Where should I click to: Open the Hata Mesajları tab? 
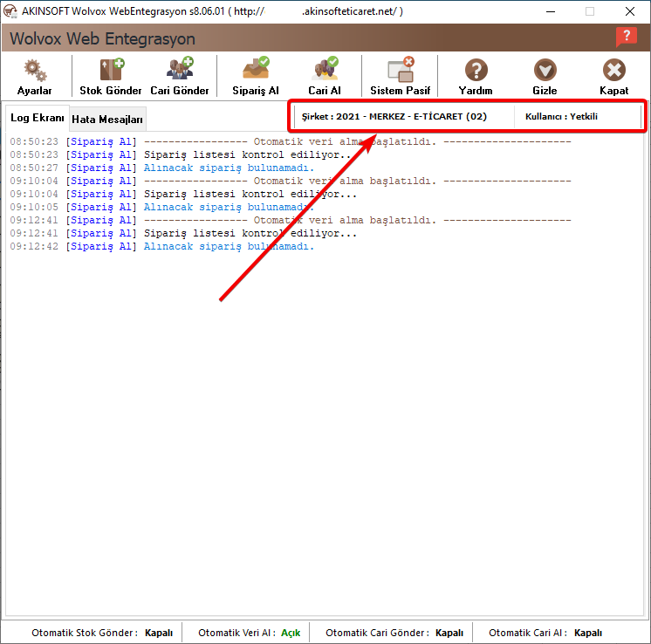pyautogui.click(x=107, y=120)
